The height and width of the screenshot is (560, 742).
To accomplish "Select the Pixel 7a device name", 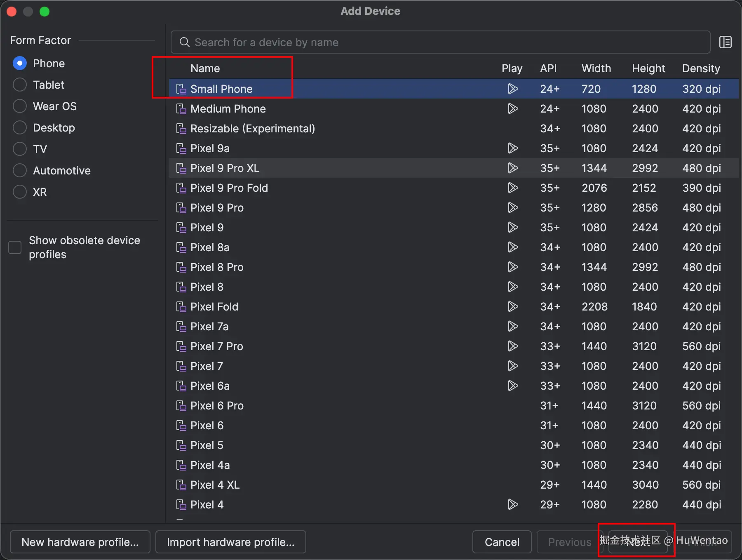I will 209,327.
